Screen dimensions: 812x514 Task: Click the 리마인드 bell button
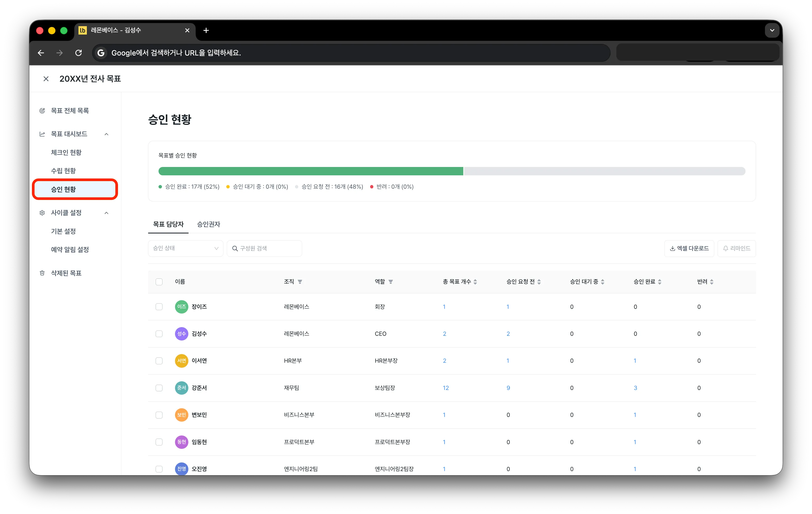coord(736,248)
